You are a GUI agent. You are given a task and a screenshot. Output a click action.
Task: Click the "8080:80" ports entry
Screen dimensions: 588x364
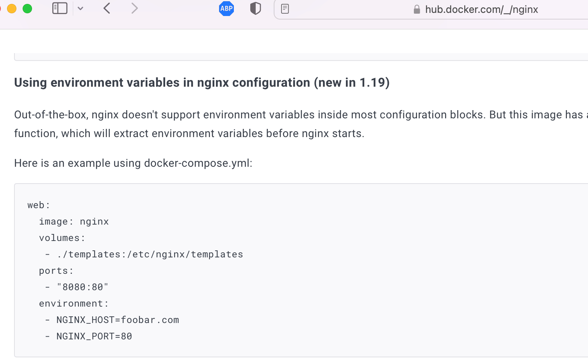pyautogui.click(x=82, y=287)
